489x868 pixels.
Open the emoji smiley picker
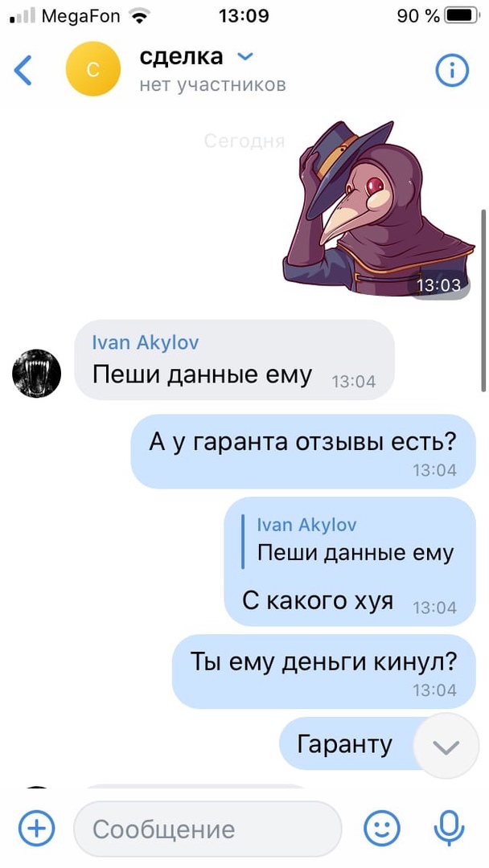coord(382,828)
